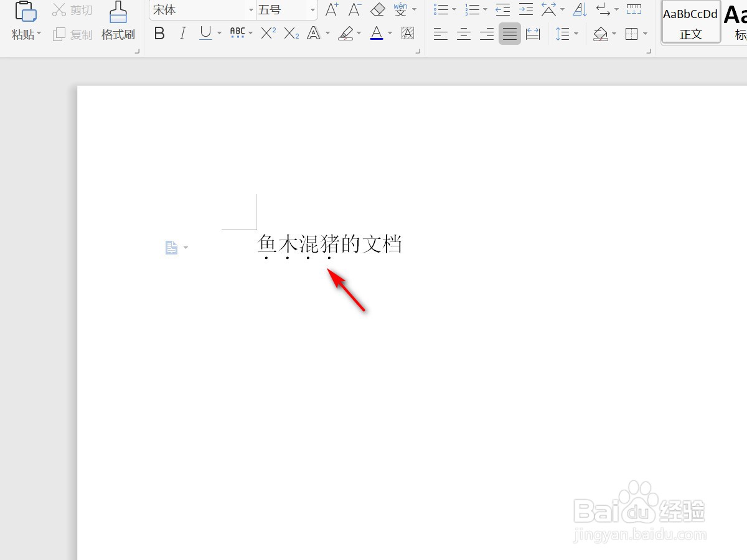This screenshot has width=747, height=560.
Task: Toggle the highlighted Justify alignment button
Action: (x=510, y=34)
